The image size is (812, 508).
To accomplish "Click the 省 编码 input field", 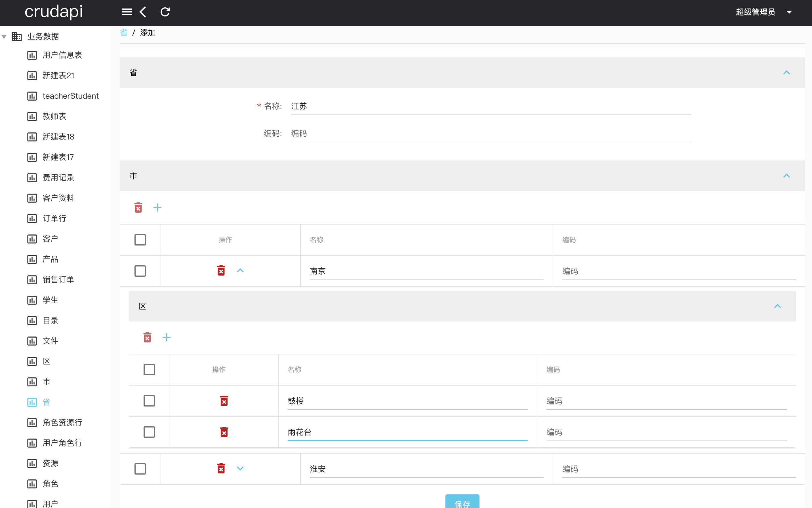I will [491, 134].
